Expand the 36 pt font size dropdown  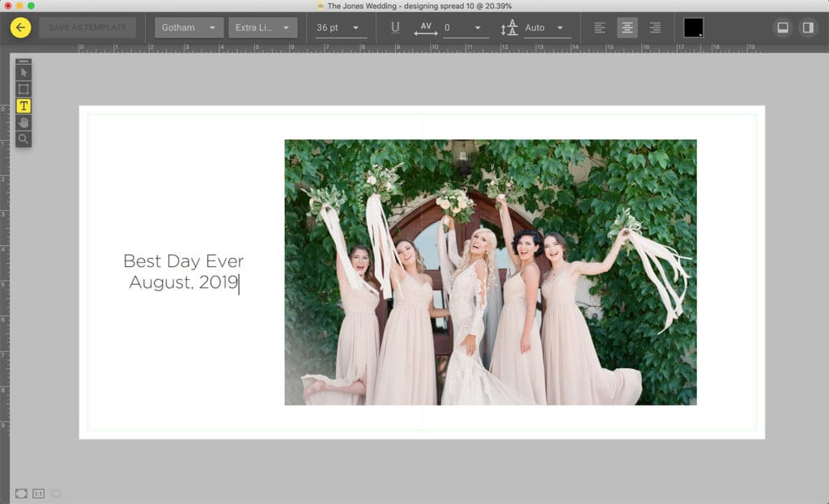click(x=339, y=28)
